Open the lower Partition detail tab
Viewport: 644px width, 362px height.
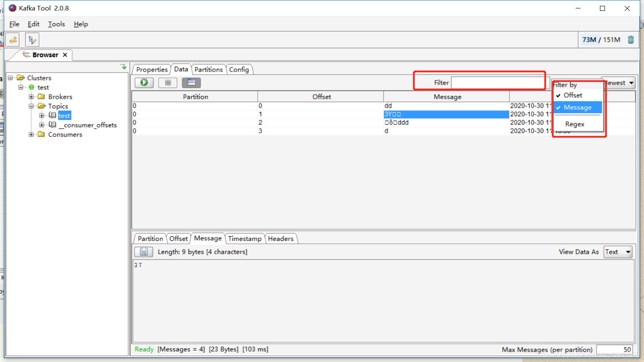coord(150,238)
